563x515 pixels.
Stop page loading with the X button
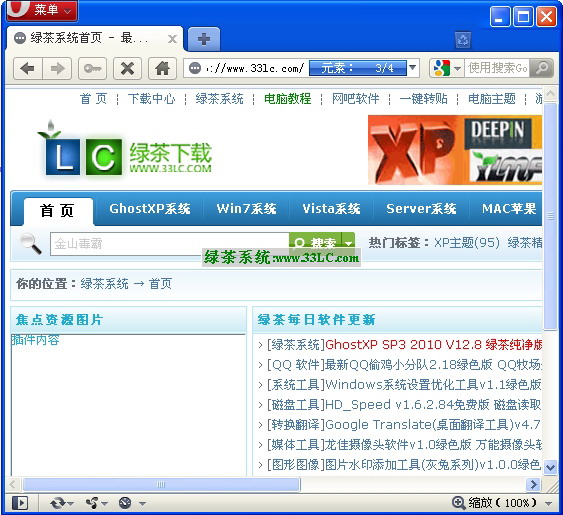[x=127, y=68]
